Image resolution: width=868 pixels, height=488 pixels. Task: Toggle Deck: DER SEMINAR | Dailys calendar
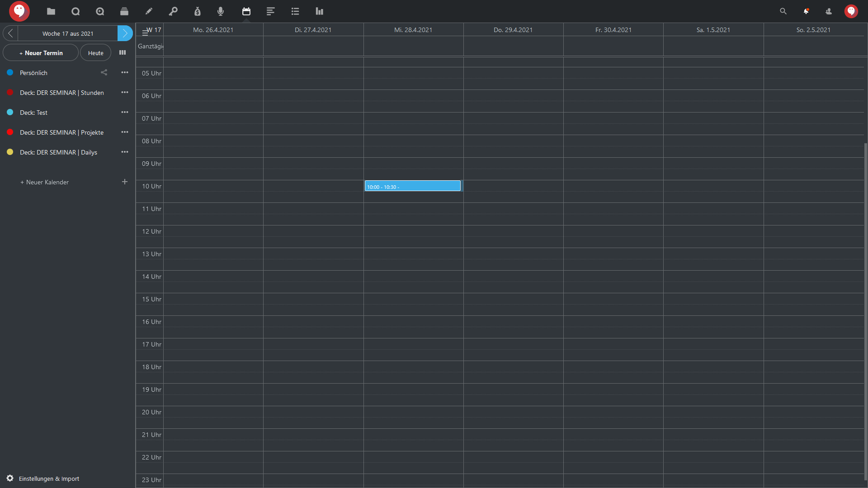click(10, 152)
